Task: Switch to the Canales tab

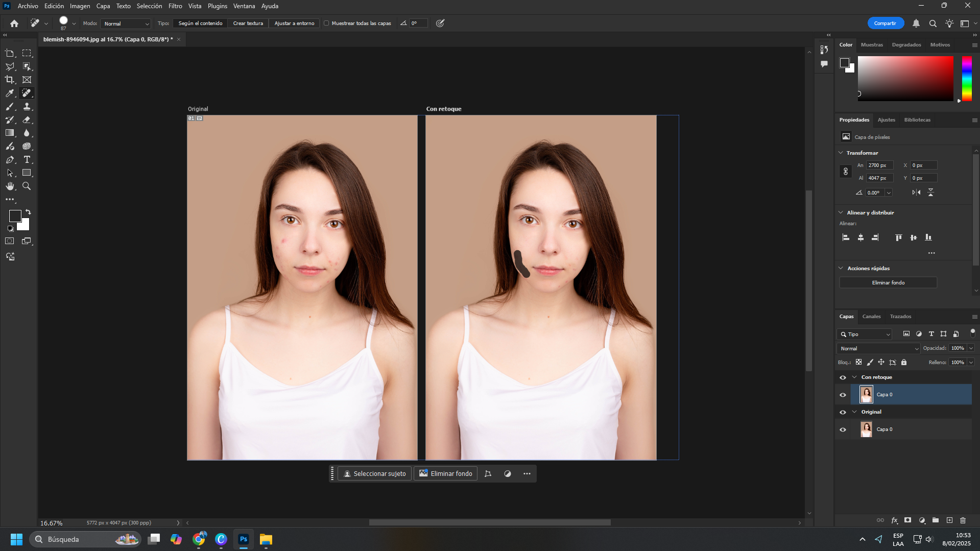Action: tap(871, 317)
